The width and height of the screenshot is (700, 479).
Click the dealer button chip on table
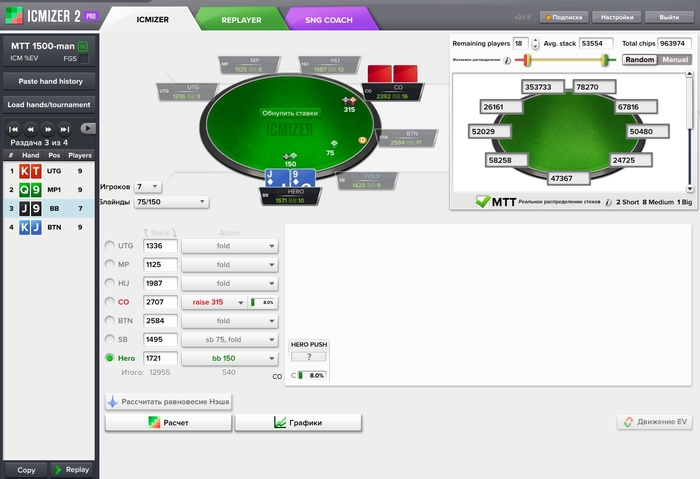[362, 140]
